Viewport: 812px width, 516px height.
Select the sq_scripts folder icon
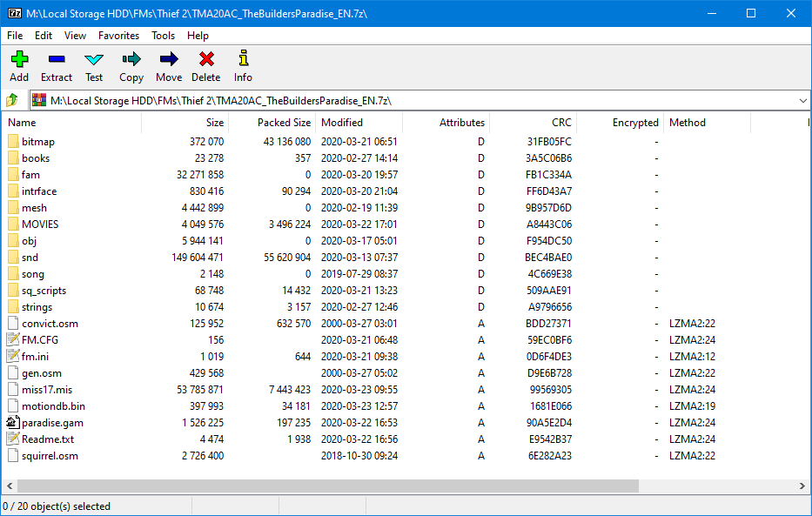tap(13, 291)
